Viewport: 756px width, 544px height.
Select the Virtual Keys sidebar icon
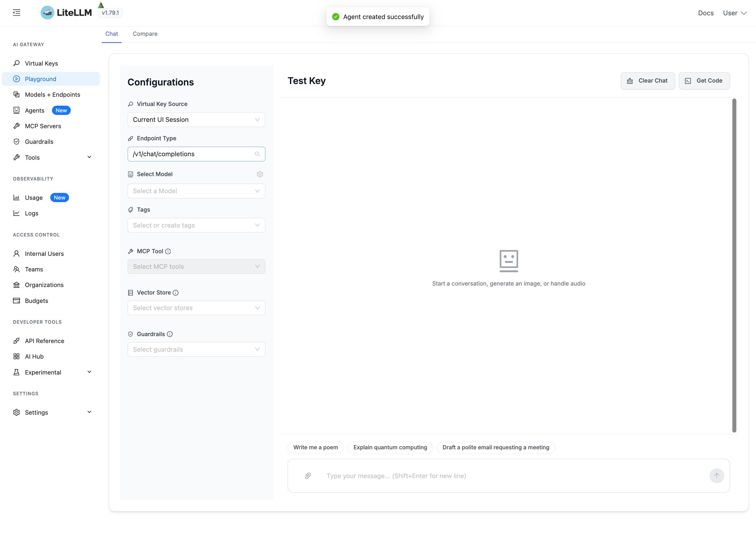(x=17, y=63)
